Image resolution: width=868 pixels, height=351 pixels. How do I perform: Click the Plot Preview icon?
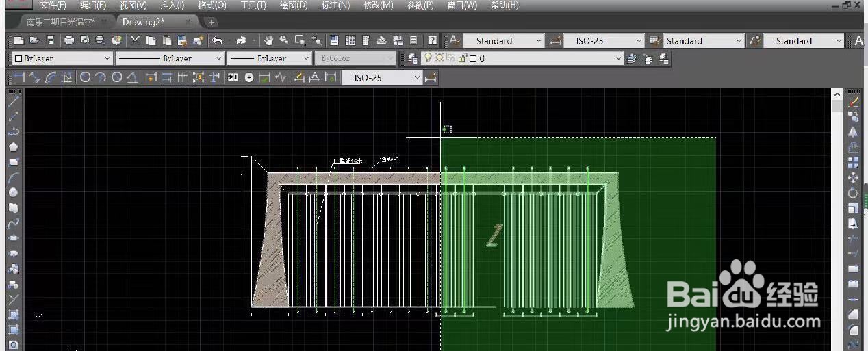(85, 40)
